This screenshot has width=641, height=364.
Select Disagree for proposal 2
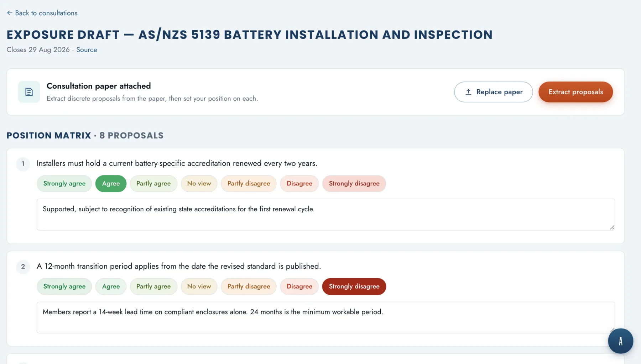point(299,286)
